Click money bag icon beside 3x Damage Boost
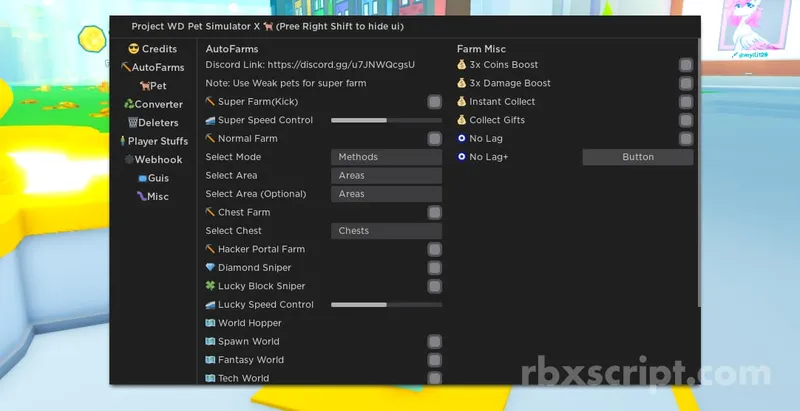 tap(462, 83)
